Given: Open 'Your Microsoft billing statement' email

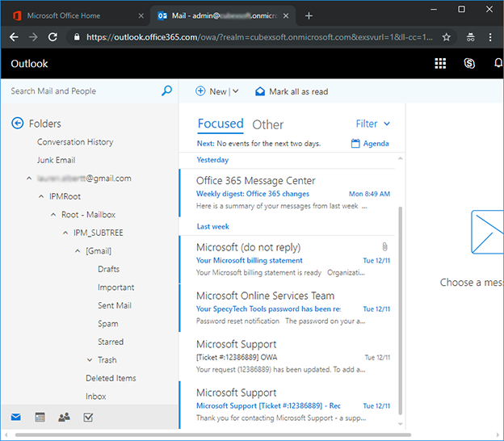Looking at the screenshot, I should pyautogui.click(x=288, y=260).
